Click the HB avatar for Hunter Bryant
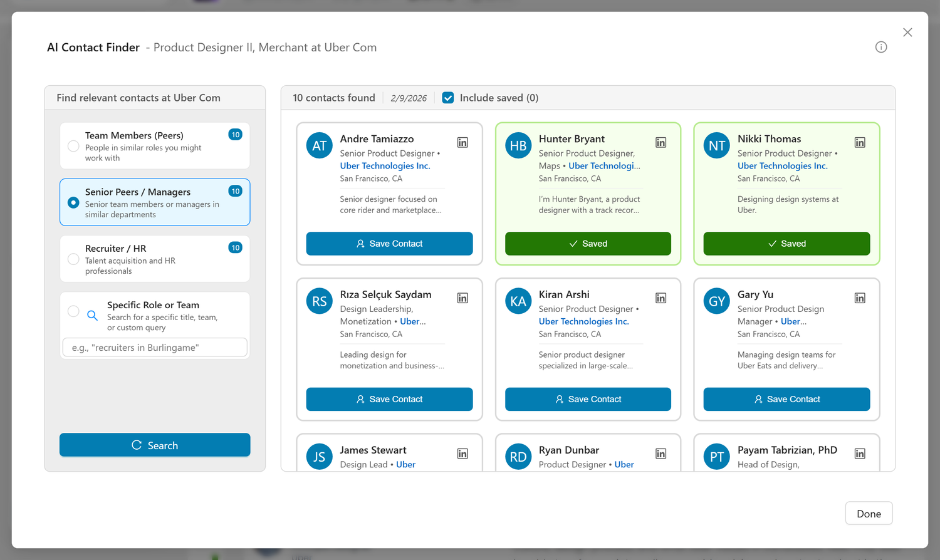The width and height of the screenshot is (940, 560). click(x=518, y=146)
